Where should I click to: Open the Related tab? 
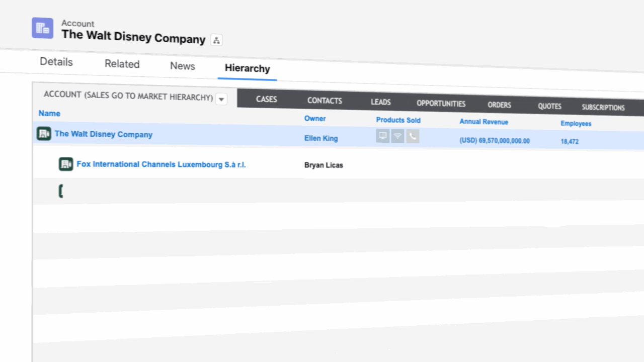click(122, 64)
